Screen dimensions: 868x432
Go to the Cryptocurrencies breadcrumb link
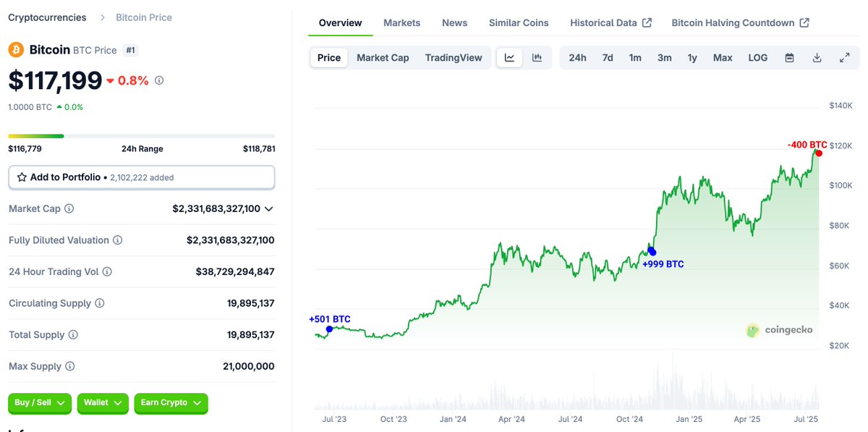tap(47, 17)
